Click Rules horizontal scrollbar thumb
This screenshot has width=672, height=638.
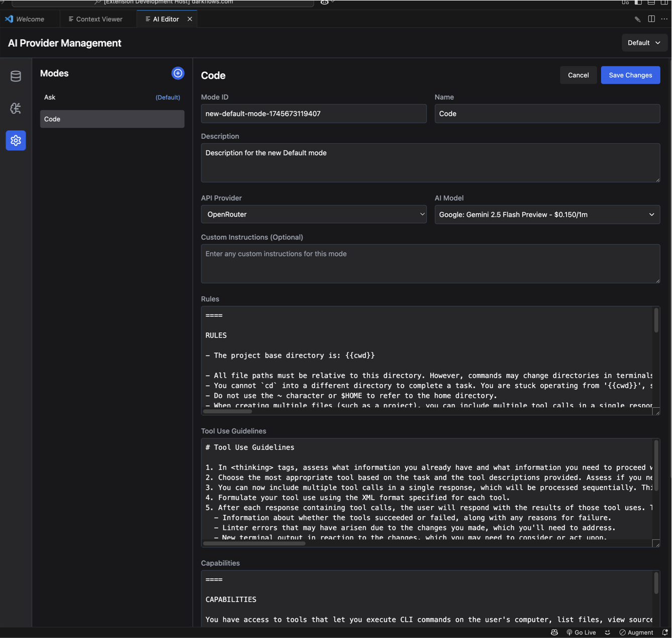[x=227, y=411]
